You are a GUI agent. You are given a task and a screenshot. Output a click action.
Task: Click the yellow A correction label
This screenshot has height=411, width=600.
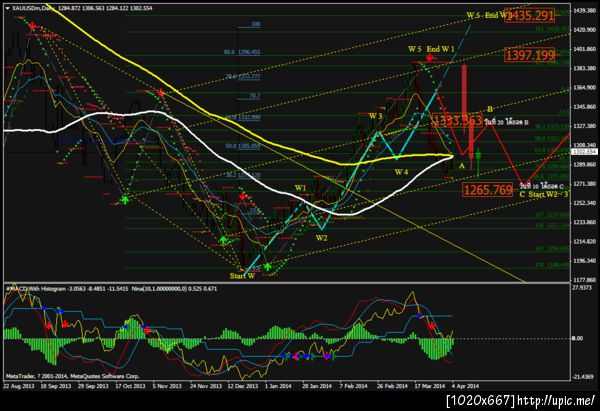click(461, 166)
